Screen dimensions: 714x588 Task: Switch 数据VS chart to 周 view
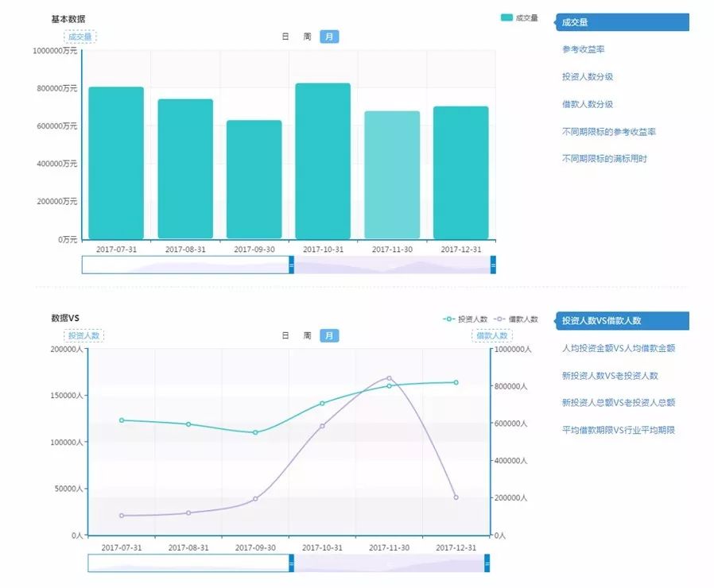[x=308, y=335]
